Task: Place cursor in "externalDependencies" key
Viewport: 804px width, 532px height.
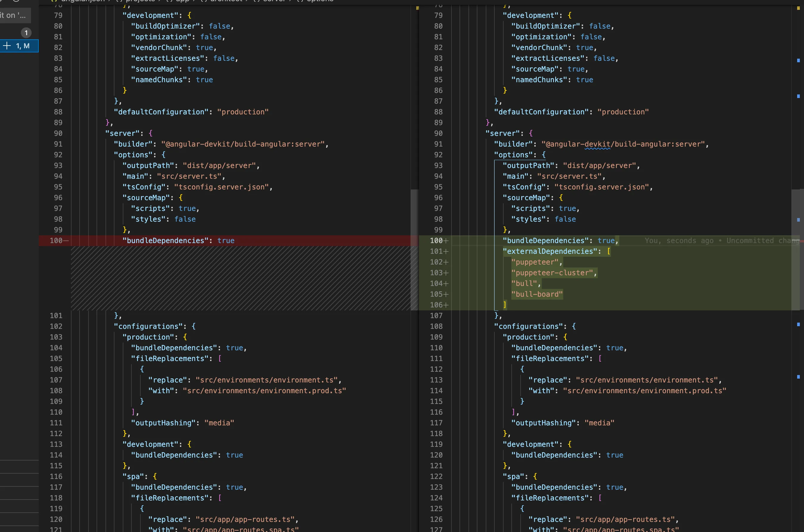Action: click(550, 251)
